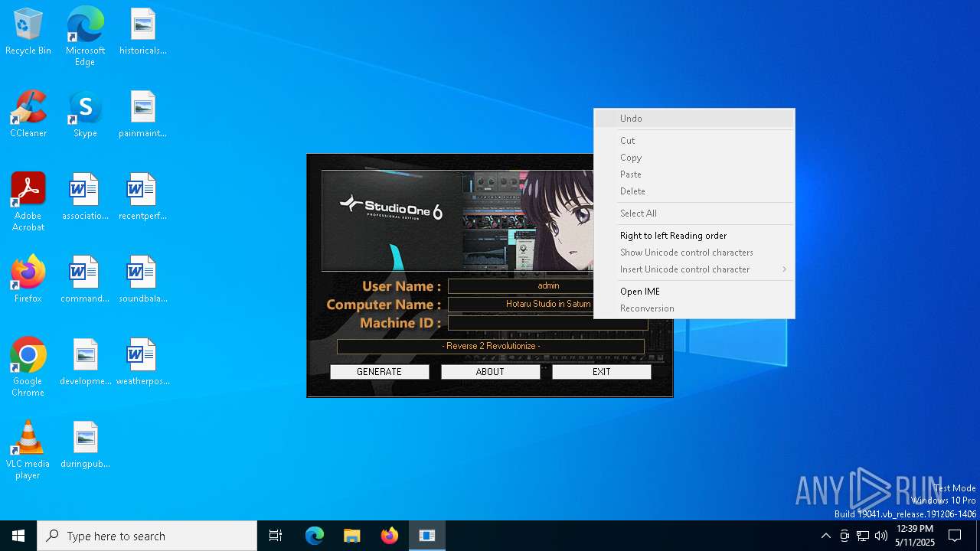Image resolution: width=980 pixels, height=551 pixels.
Task: Open the taskbar clock showing 12:39 PM
Action: click(x=915, y=536)
